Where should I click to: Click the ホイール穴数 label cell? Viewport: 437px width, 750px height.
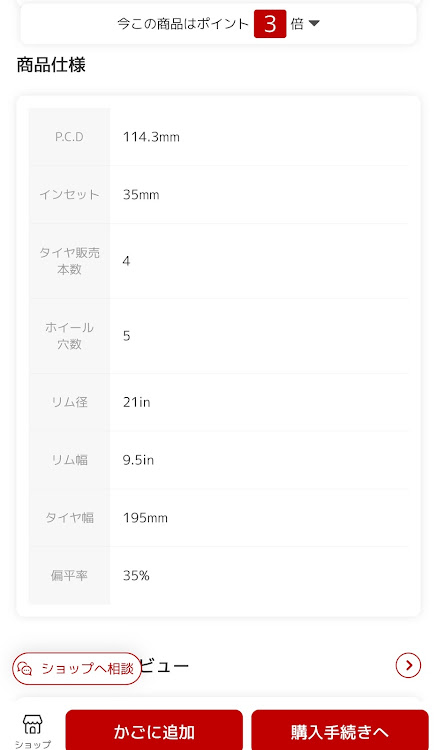pos(69,336)
